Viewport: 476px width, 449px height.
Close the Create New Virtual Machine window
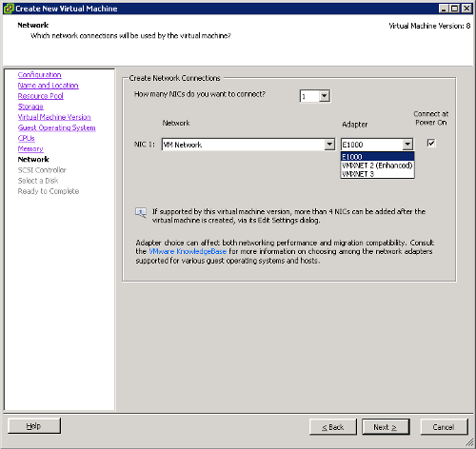466,9
